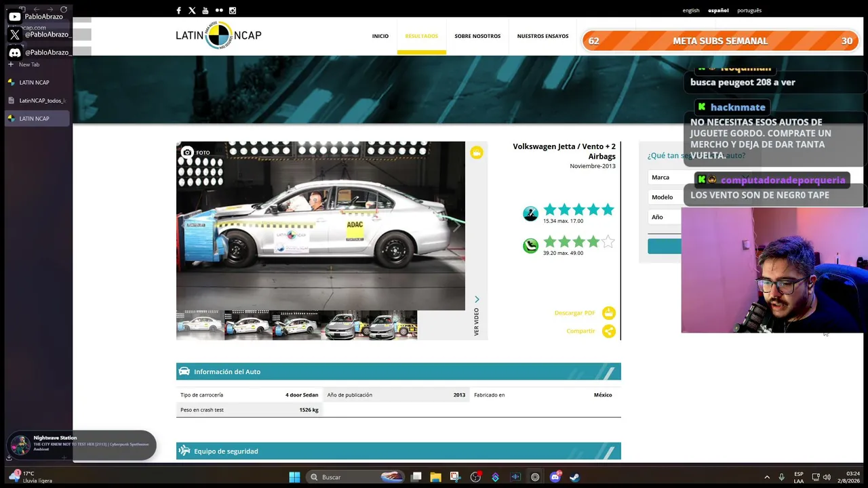Click the FOTO camera icon
The width and height of the screenshot is (868, 488).
(x=187, y=152)
